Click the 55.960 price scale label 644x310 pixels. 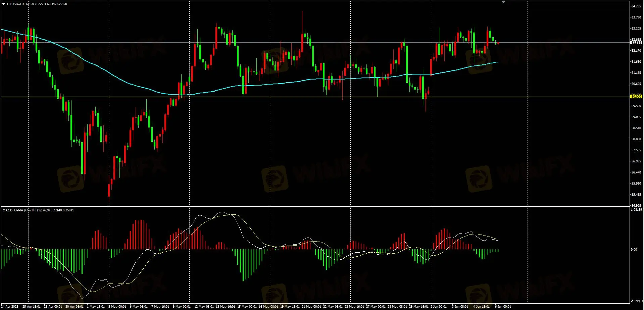click(636, 184)
